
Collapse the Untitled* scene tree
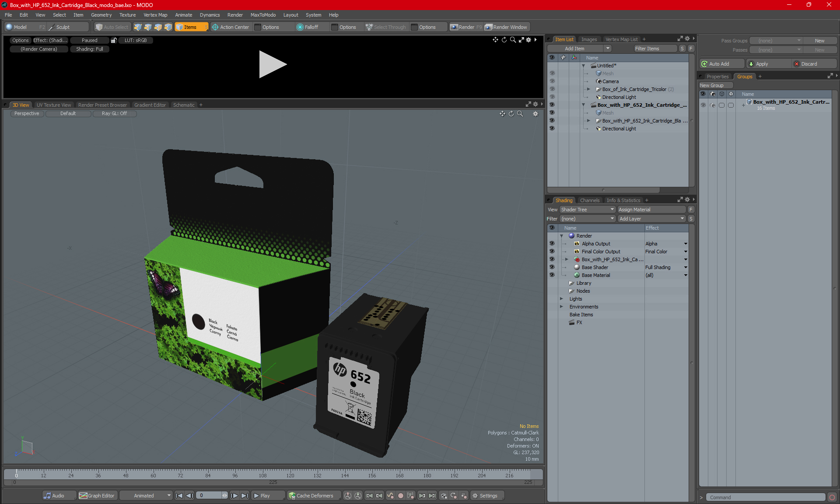pos(584,66)
